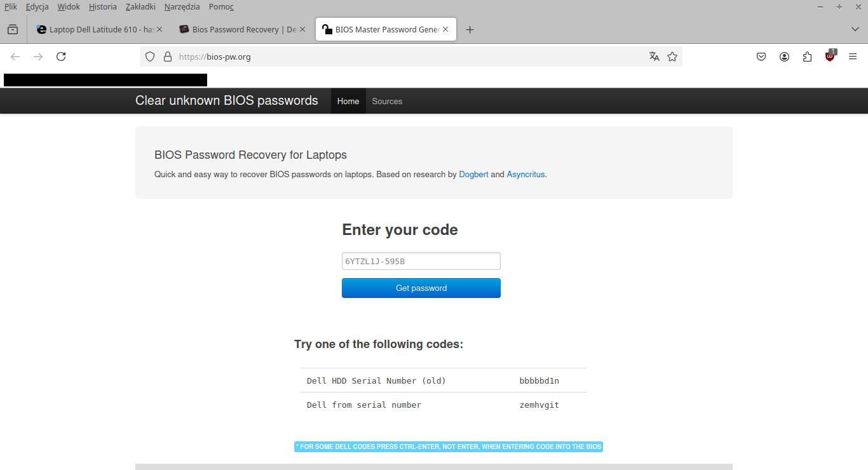Click the uBlock Origin extension icon
868x470 pixels.
tap(830, 57)
